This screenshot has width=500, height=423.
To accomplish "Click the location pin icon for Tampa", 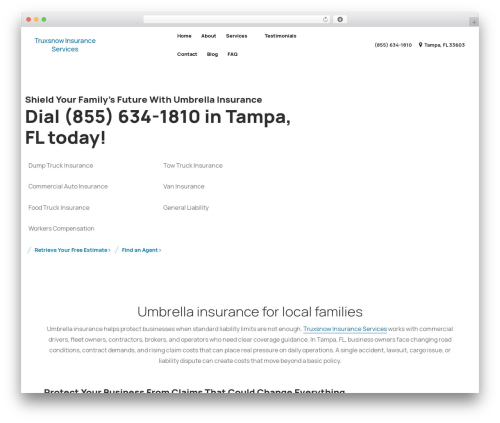I will click(x=420, y=45).
